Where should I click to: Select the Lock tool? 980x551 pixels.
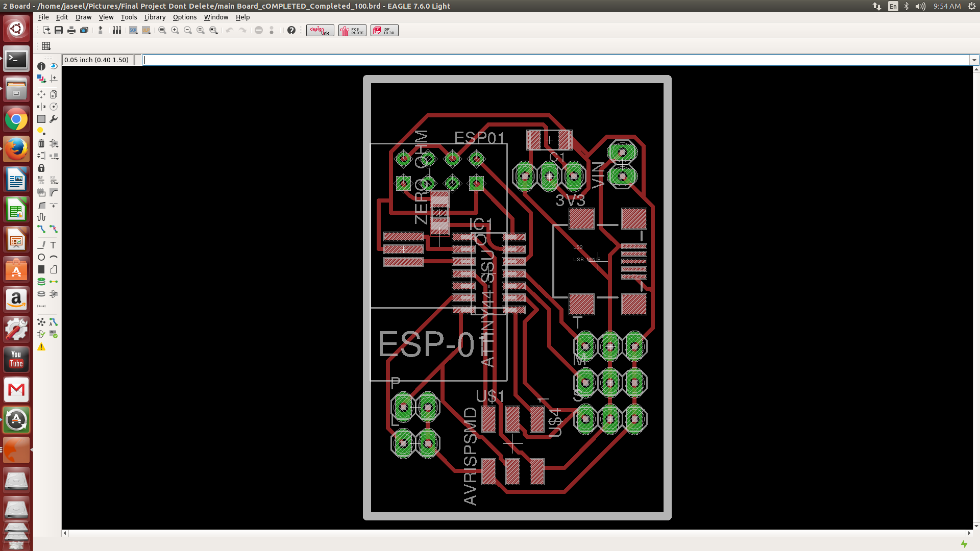click(x=41, y=168)
